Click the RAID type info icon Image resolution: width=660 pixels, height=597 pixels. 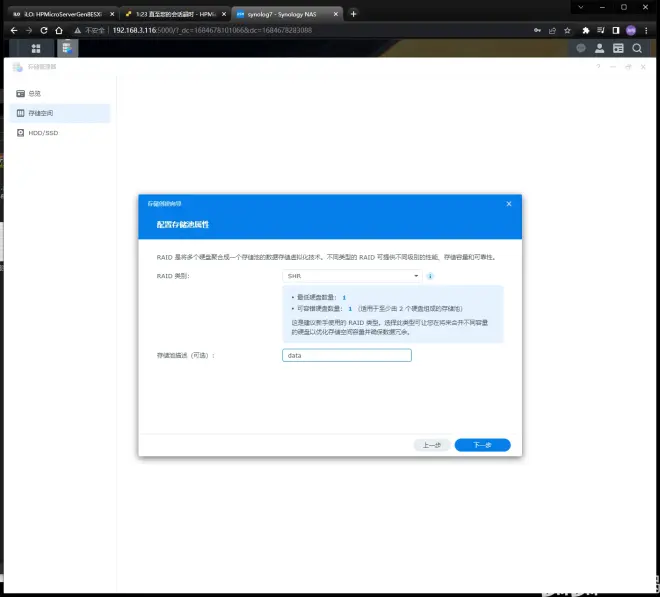coord(430,276)
